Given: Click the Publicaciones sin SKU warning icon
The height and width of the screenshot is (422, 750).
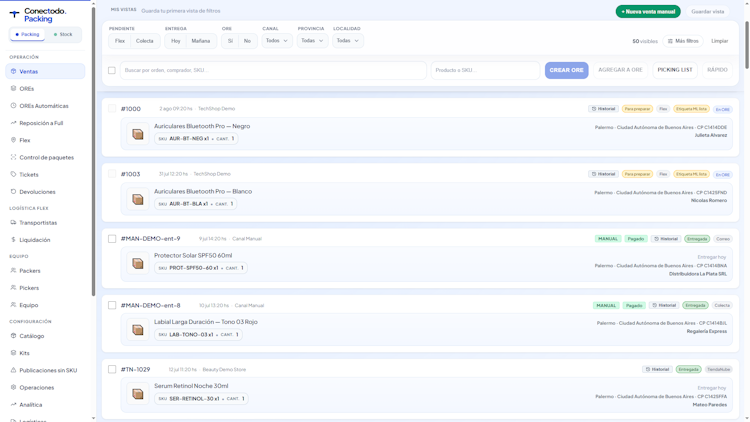Looking at the screenshot, I should point(13,370).
